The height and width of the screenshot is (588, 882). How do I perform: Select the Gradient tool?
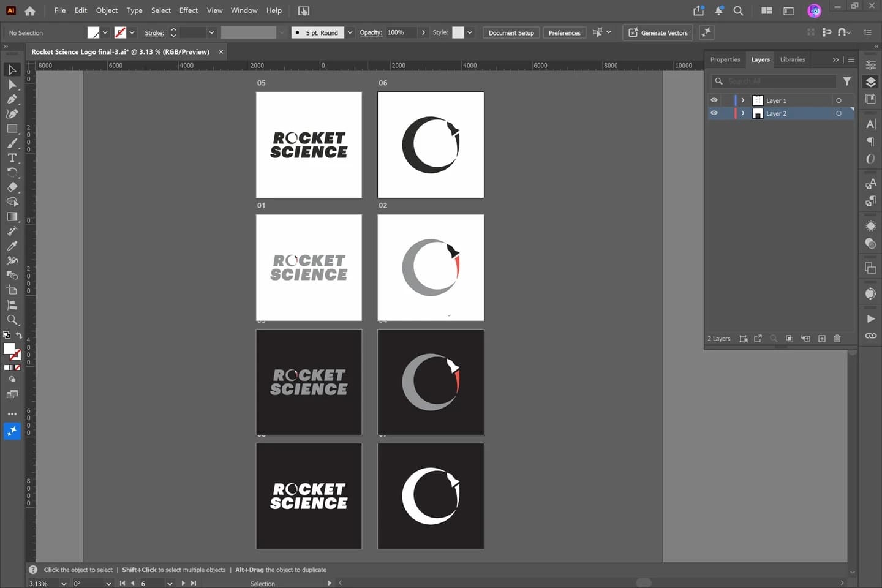click(x=12, y=217)
